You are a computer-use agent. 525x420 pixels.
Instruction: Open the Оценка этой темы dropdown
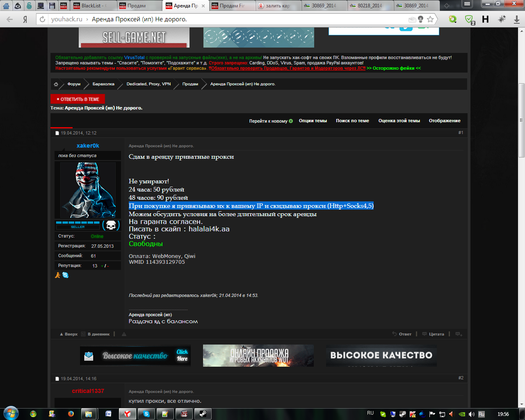(399, 121)
